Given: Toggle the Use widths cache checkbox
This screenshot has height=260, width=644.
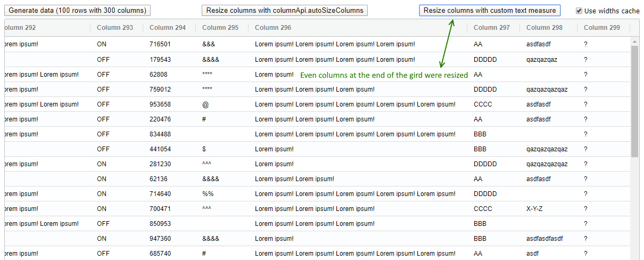Looking at the screenshot, I should (579, 11).
